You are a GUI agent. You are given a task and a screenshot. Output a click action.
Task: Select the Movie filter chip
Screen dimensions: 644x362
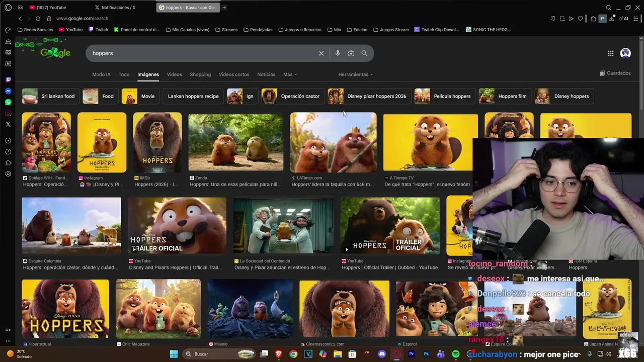tap(140, 96)
